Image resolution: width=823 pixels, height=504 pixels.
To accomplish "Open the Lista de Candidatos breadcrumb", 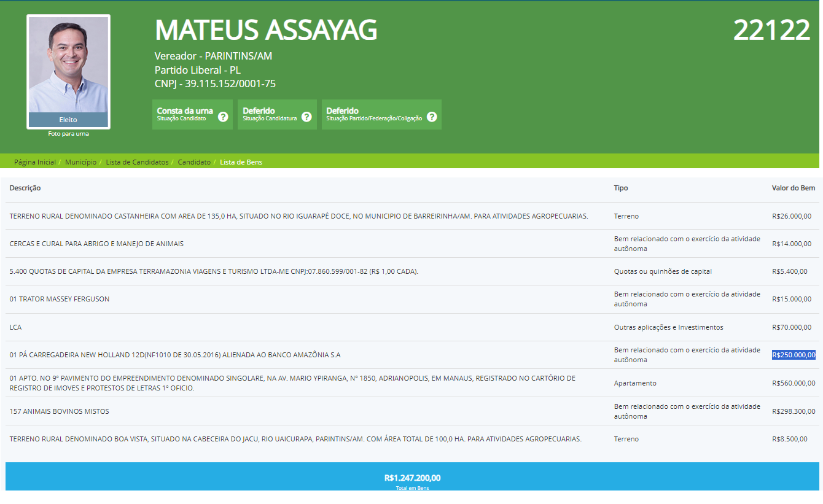I will (x=137, y=162).
